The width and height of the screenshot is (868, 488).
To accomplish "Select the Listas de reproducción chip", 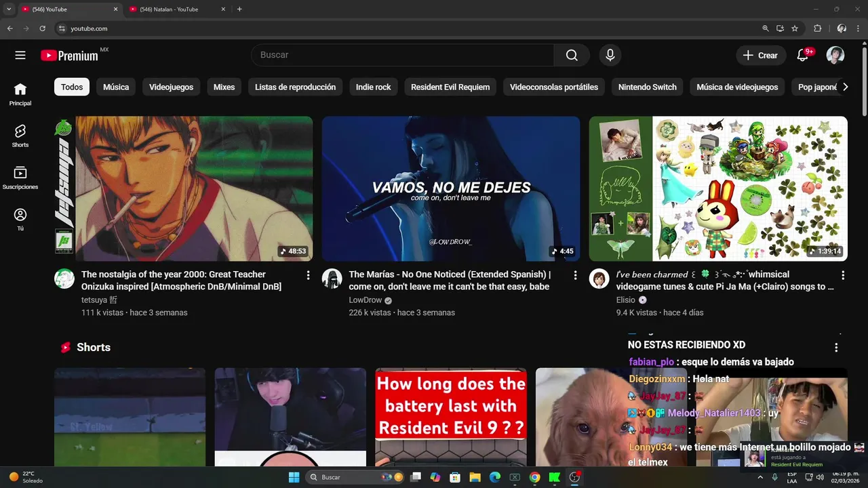I will (295, 87).
